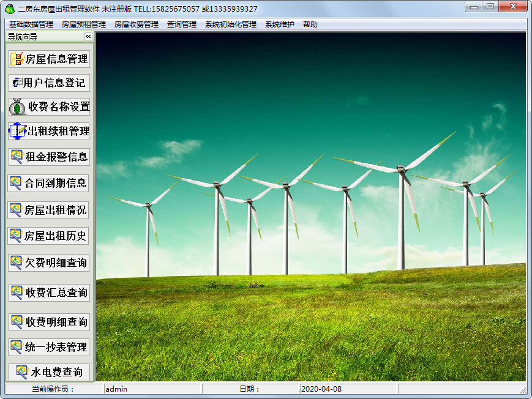Click the 合同到期信息 icon
The image size is (532, 399).
pyautogui.click(x=16, y=182)
